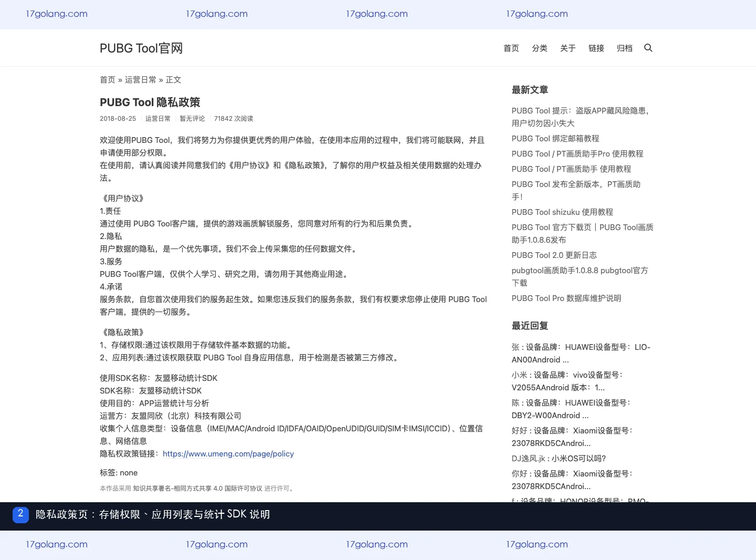The height and width of the screenshot is (560, 756).
Task: Open PUBG Tool / PT画质助手Pro 使用教程
Action: pyautogui.click(x=577, y=154)
